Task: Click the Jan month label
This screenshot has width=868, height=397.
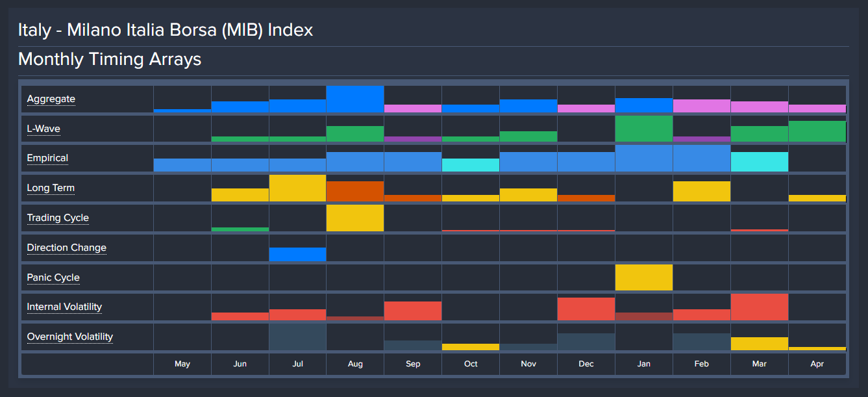Action: [644, 364]
